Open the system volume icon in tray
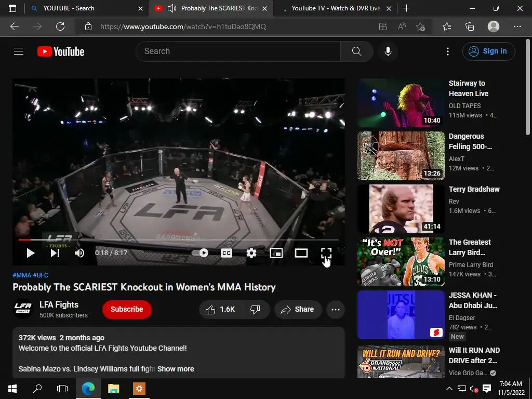 [x=474, y=389]
